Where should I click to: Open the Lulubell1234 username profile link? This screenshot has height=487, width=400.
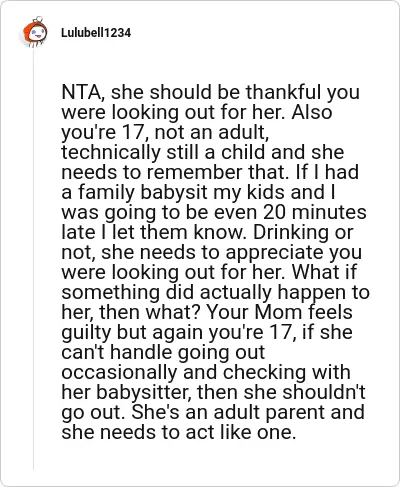(x=96, y=33)
